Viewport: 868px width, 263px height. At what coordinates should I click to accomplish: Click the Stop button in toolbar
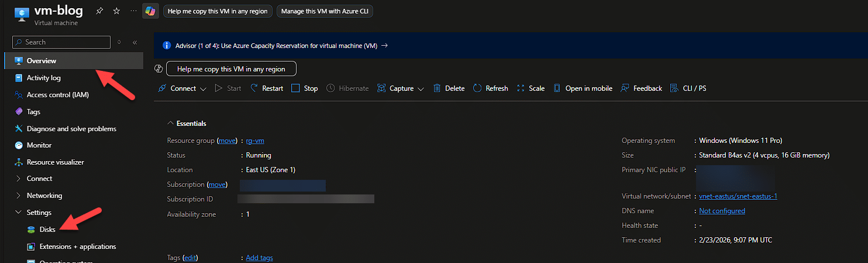pyautogui.click(x=305, y=88)
